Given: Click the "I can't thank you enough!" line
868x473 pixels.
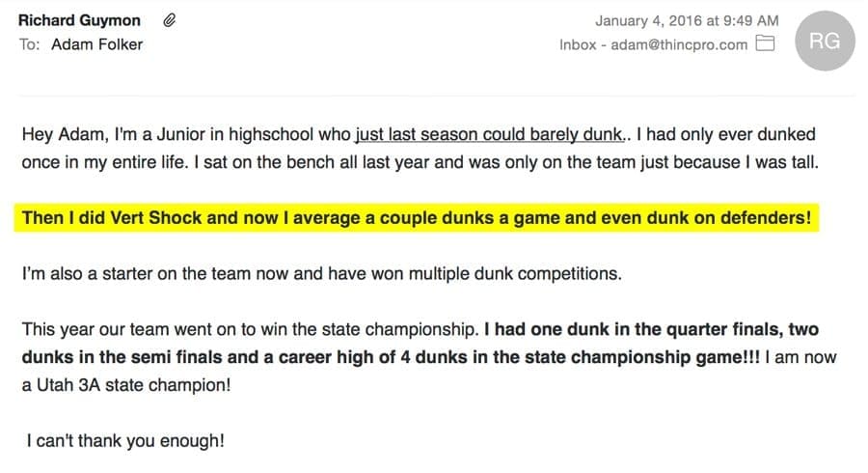Looking at the screenshot, I should [x=125, y=441].
